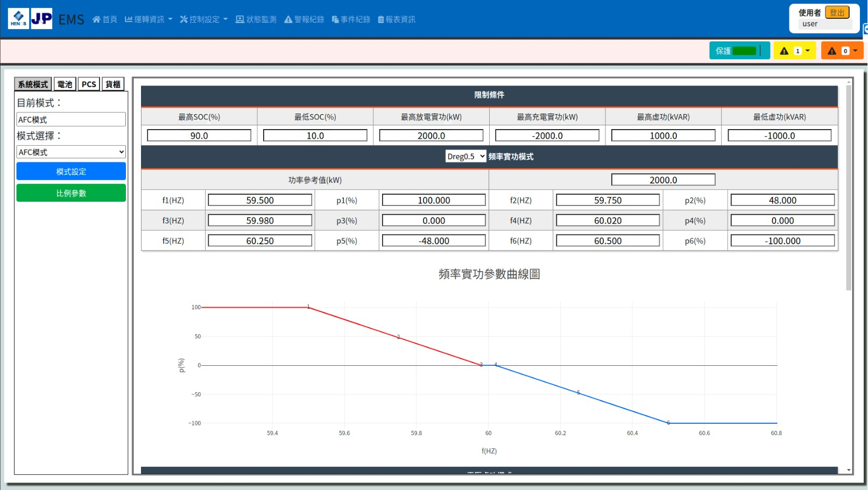Image resolution: width=868 pixels, height=490 pixels.
Task: Switch to the 電池 tab
Action: coord(65,83)
